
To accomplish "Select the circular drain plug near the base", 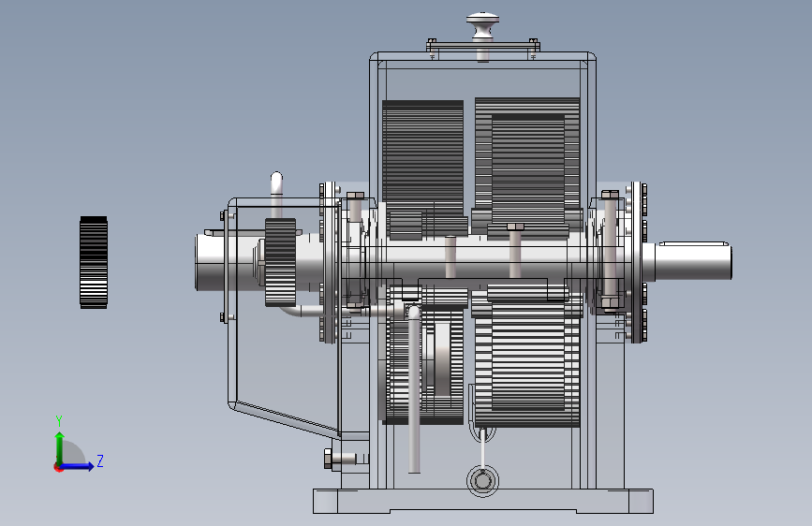I will 482,481.
